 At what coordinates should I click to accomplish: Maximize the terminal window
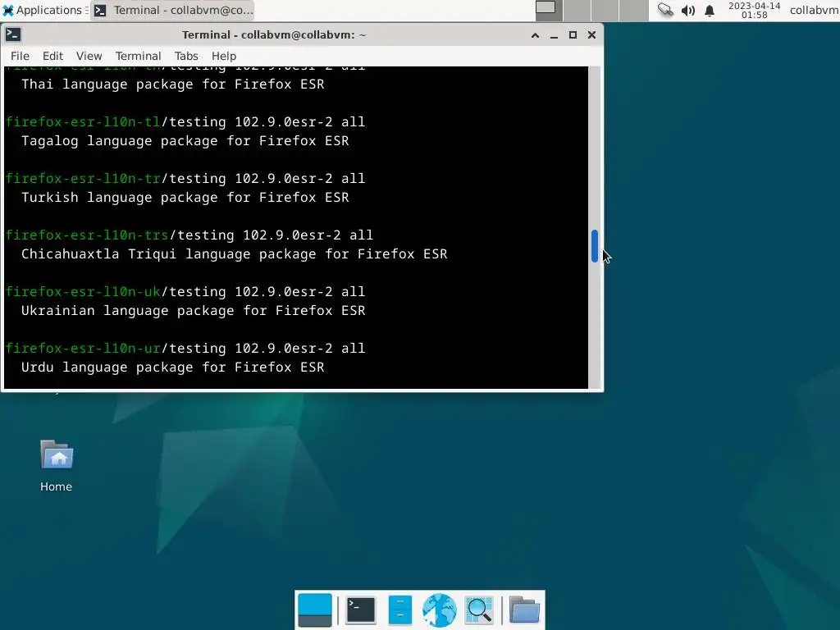573,34
